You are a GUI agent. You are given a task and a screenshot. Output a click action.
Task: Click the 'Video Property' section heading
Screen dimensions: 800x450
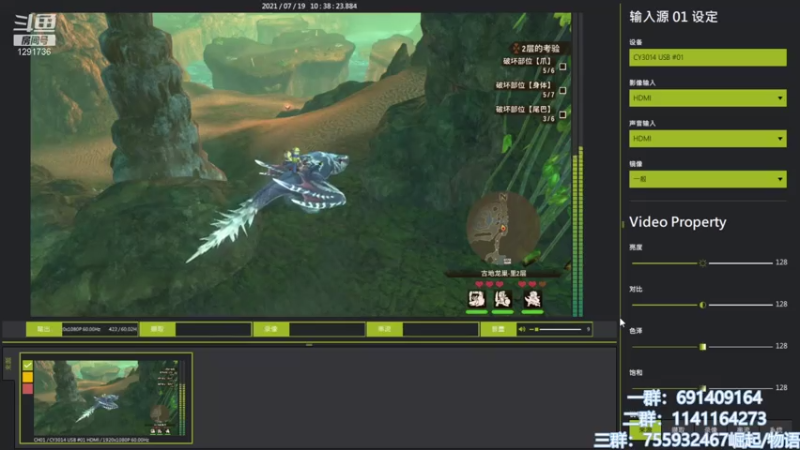678,222
